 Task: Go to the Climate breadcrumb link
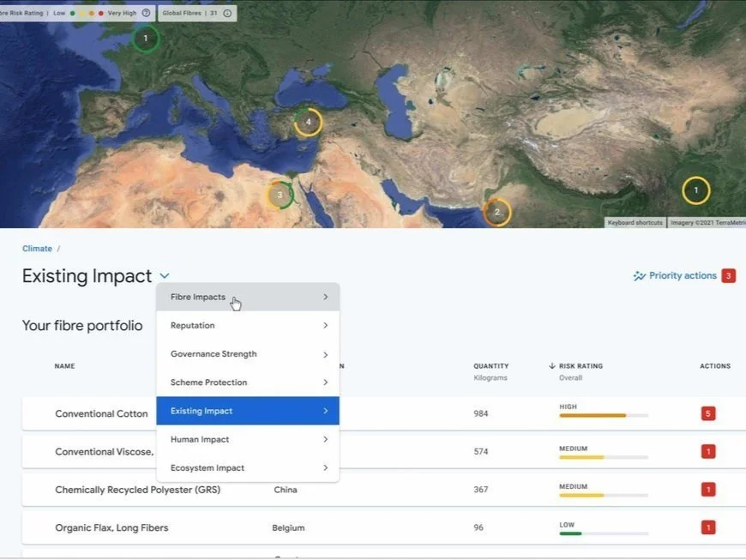click(x=37, y=249)
